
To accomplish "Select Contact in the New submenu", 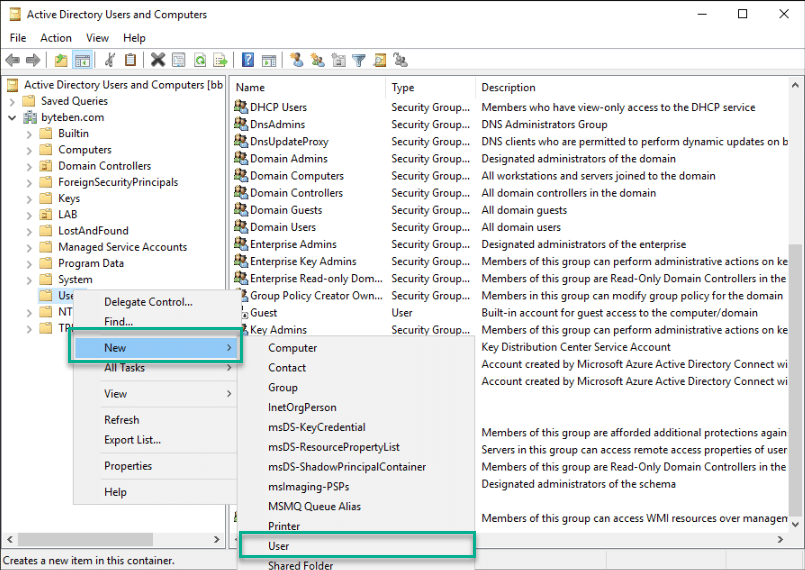I will [x=356, y=368].
